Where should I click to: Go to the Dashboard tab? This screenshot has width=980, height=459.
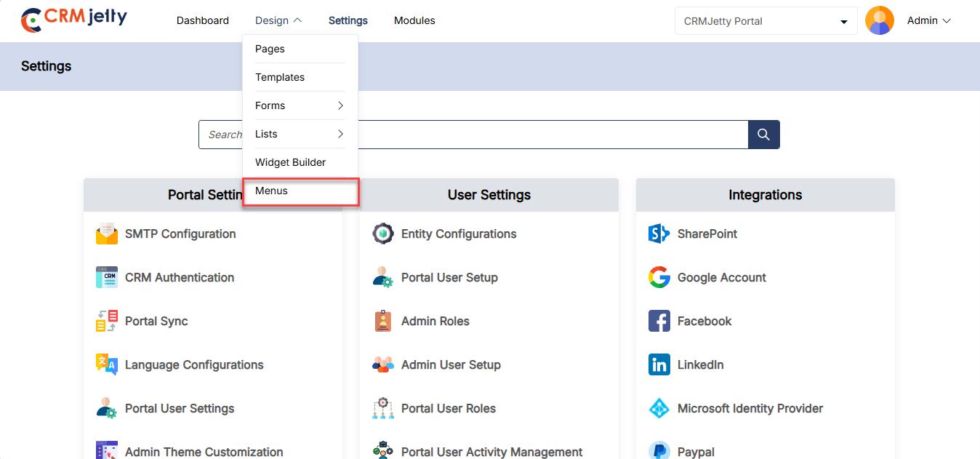coord(203,20)
